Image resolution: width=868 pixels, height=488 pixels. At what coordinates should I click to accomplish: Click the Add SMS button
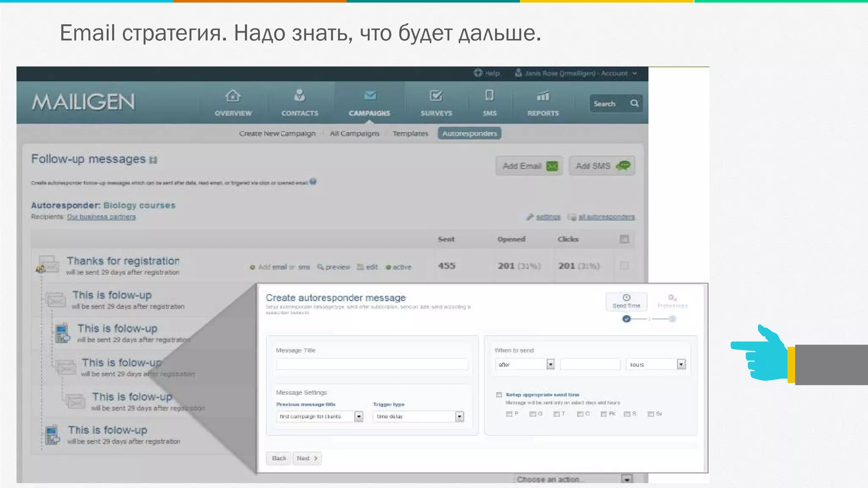[602, 166]
